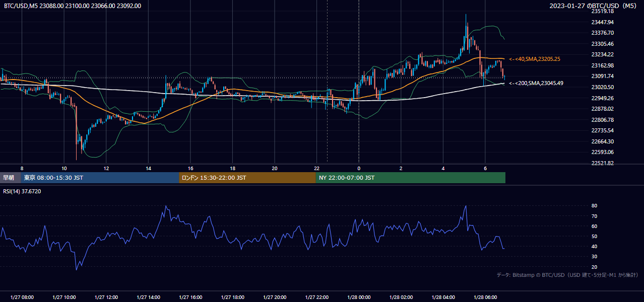This screenshot has width=644, height=302.
Task: Click price axis label 23162.98
Action: [x=603, y=65]
